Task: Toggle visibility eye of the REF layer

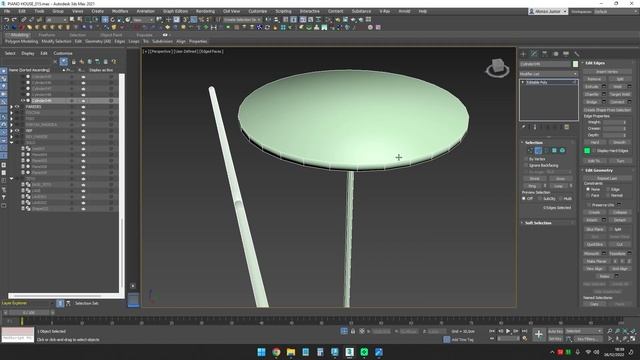Action: (18, 131)
